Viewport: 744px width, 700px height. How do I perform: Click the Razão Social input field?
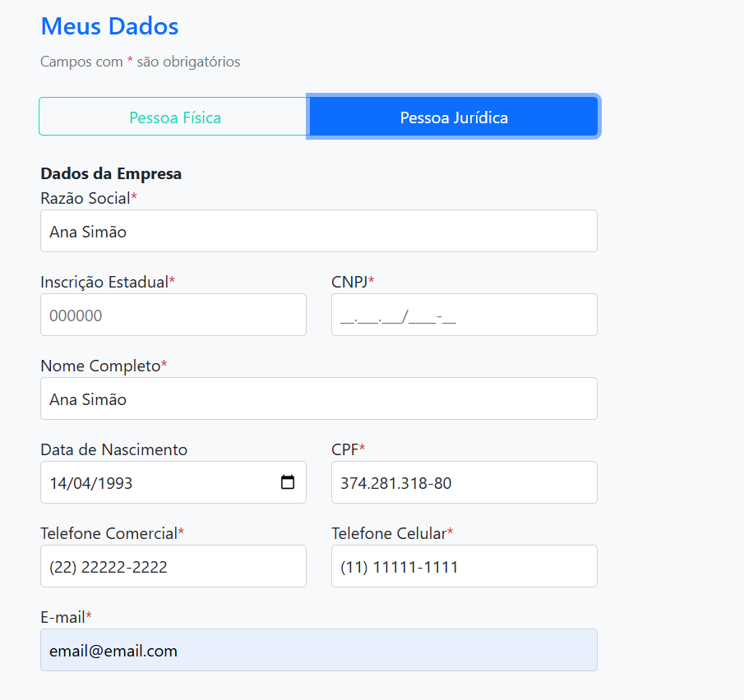click(318, 231)
